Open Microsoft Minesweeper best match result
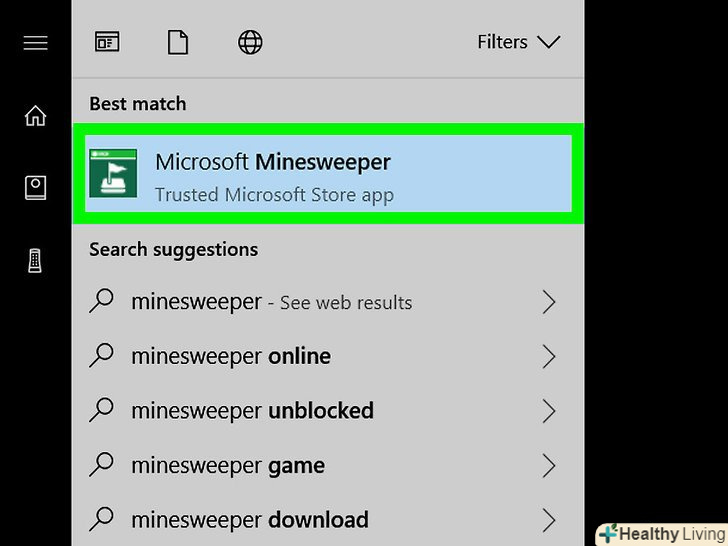The height and width of the screenshot is (546, 728). pos(328,173)
